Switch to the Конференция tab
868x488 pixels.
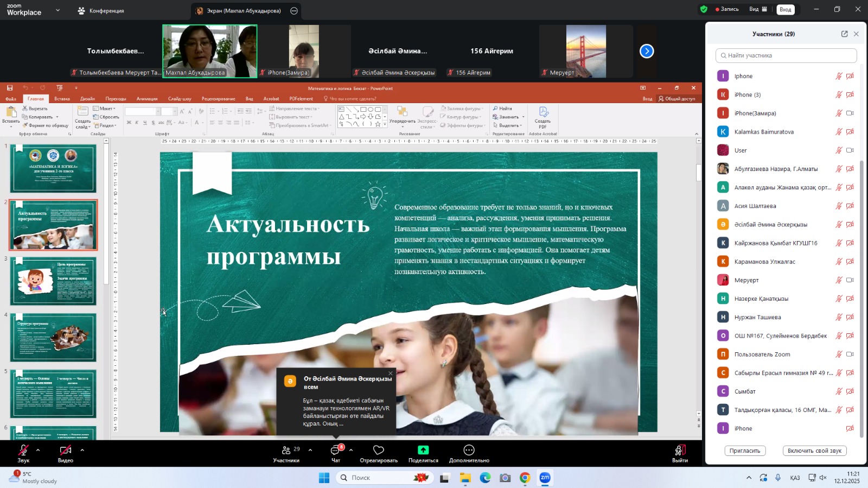101,11
